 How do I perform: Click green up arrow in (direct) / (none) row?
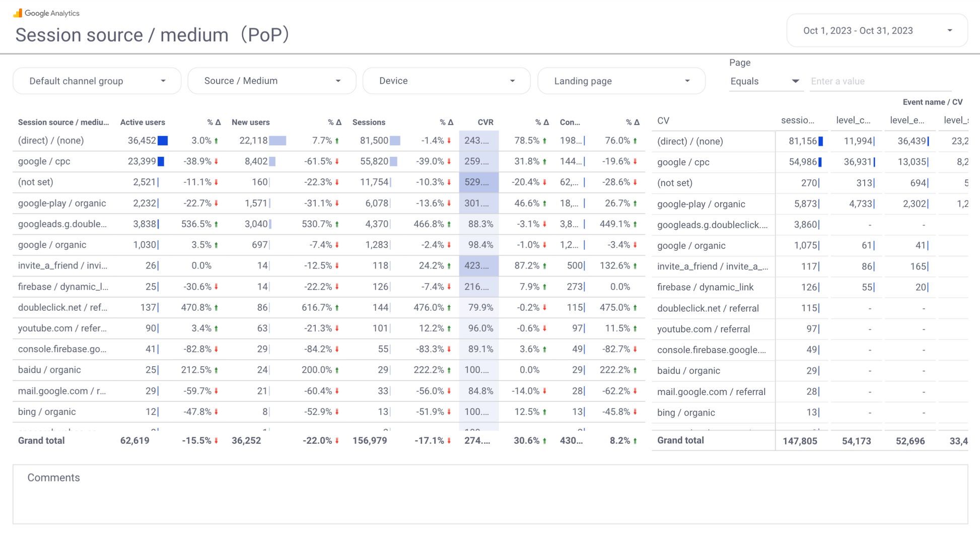coord(217,141)
